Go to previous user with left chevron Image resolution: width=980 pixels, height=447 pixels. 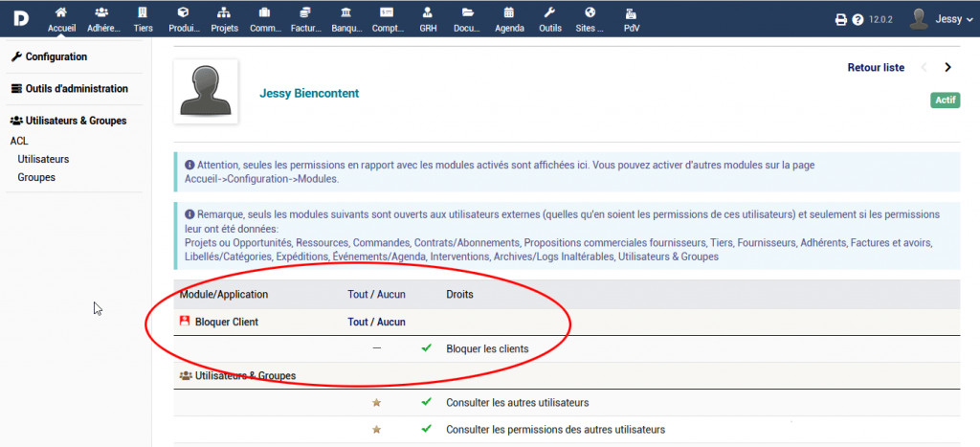click(924, 68)
